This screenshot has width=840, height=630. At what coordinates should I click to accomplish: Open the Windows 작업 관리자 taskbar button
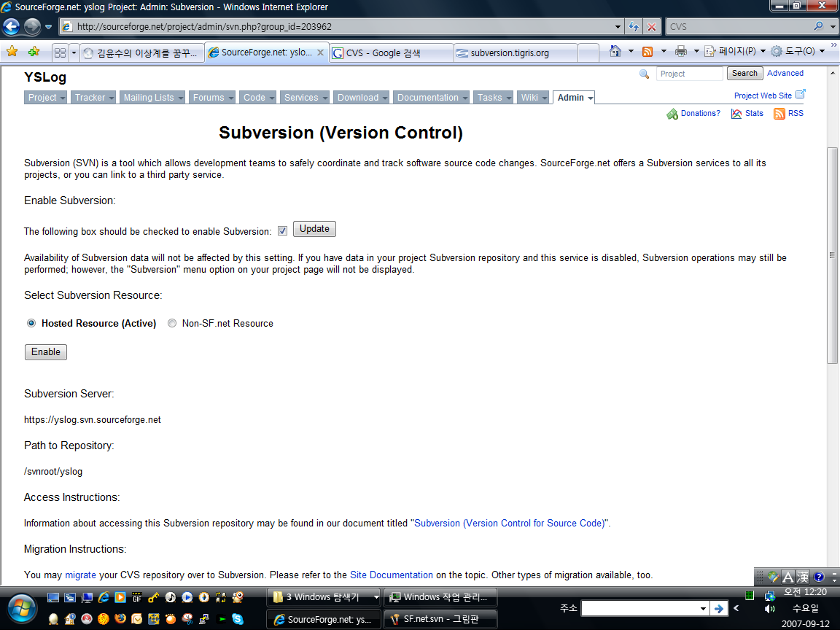tap(440, 596)
